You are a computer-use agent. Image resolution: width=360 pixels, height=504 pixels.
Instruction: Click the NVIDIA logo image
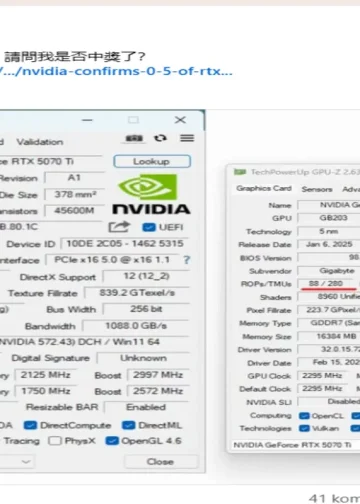point(151,194)
